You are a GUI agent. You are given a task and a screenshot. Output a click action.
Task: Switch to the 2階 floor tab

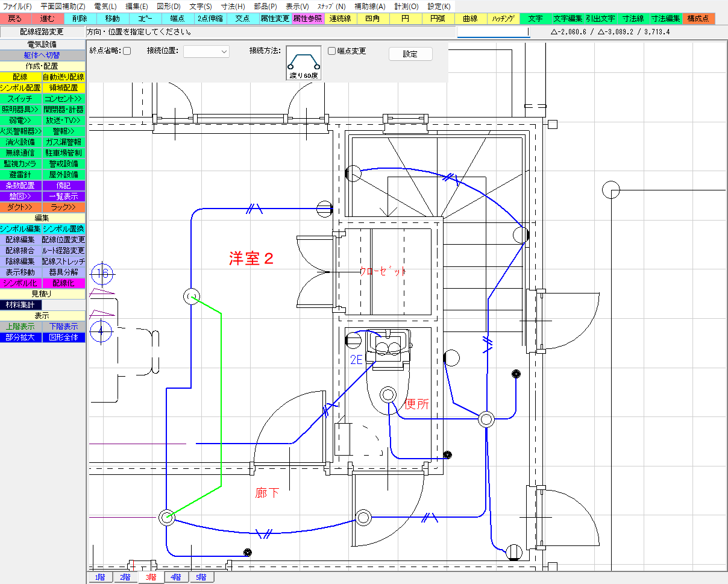pyautogui.click(x=125, y=577)
